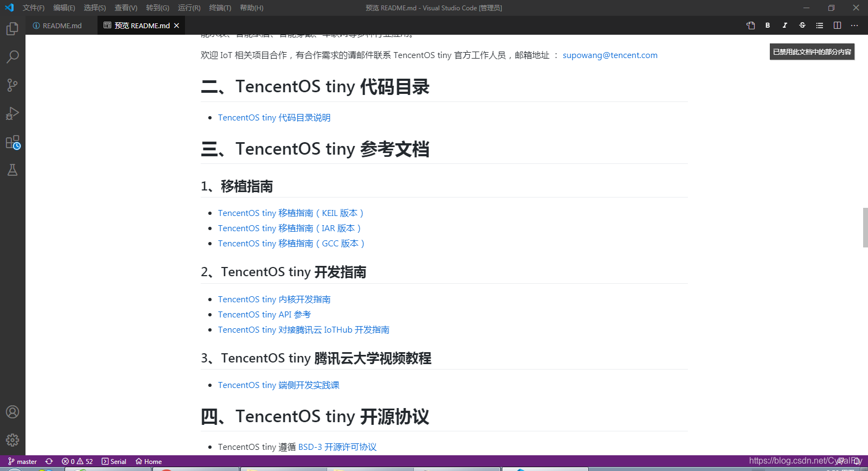Click the Home status bar item
Image resolution: width=868 pixels, height=471 pixels.
pyautogui.click(x=149, y=462)
